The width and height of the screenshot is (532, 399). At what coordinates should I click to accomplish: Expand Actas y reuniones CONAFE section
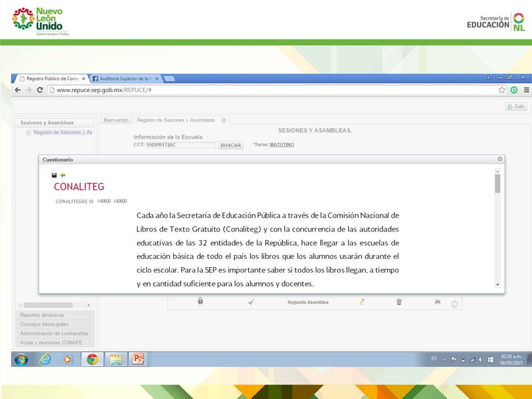[55, 342]
